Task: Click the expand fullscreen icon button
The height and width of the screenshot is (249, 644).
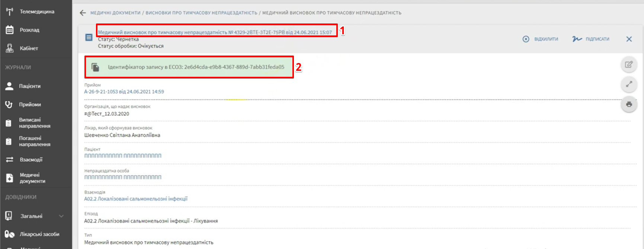Action: 629,84
